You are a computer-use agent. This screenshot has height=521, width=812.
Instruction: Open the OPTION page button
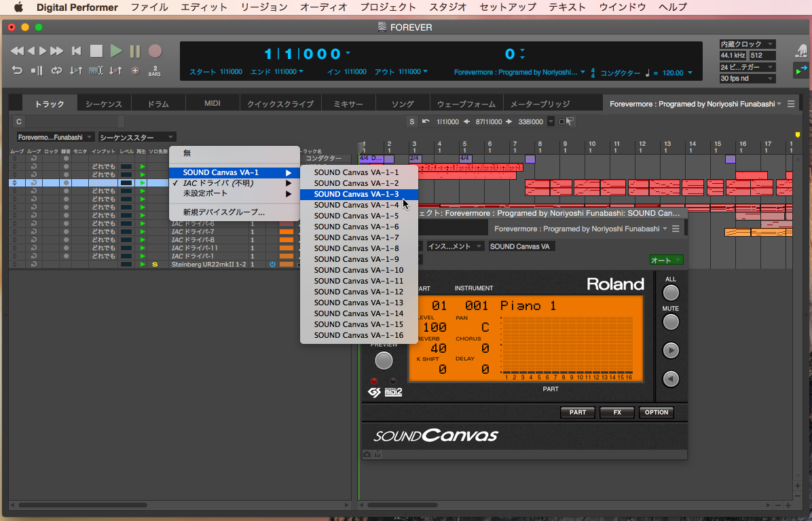[x=656, y=412]
